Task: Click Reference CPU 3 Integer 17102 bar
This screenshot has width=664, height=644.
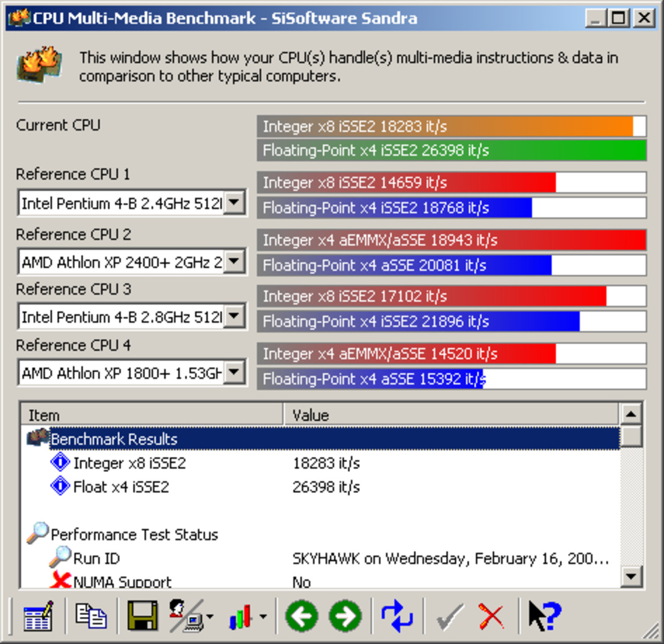Action: point(451,296)
